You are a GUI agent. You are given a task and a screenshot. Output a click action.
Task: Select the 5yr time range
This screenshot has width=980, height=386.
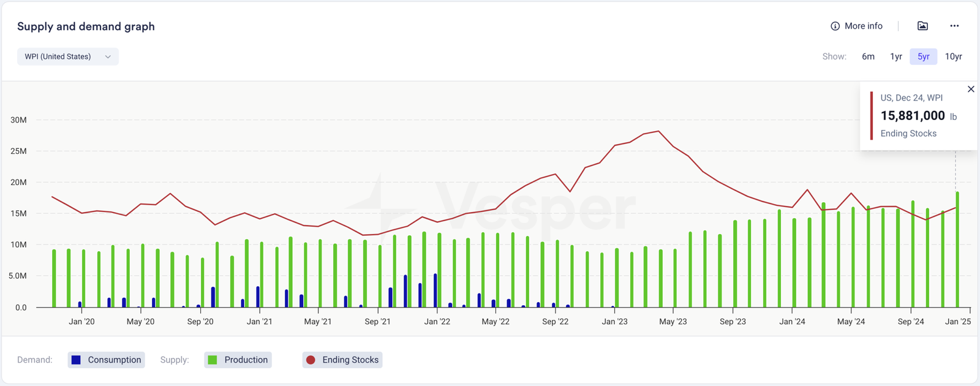point(923,56)
